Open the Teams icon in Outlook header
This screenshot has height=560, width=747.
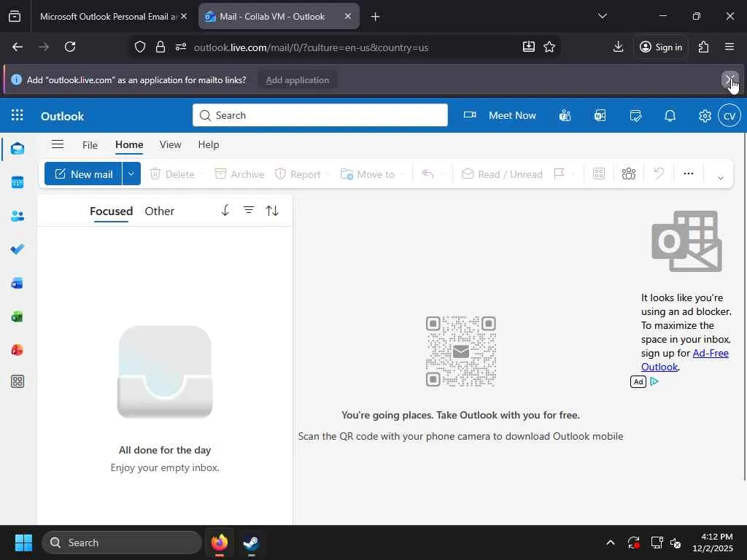[x=565, y=115]
